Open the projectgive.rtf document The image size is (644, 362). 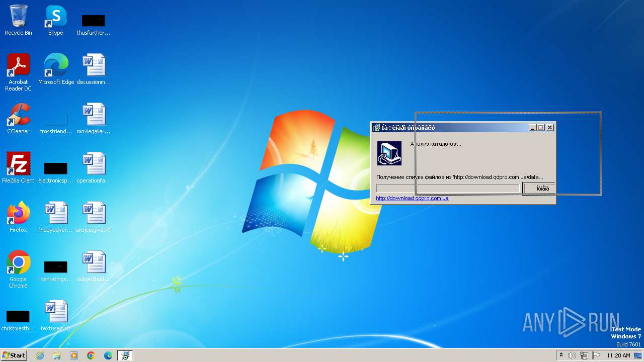(x=94, y=217)
